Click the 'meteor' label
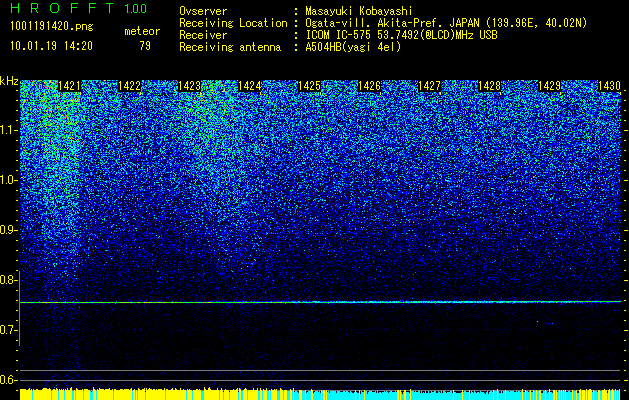The height and width of the screenshot is (400, 629). (x=142, y=31)
